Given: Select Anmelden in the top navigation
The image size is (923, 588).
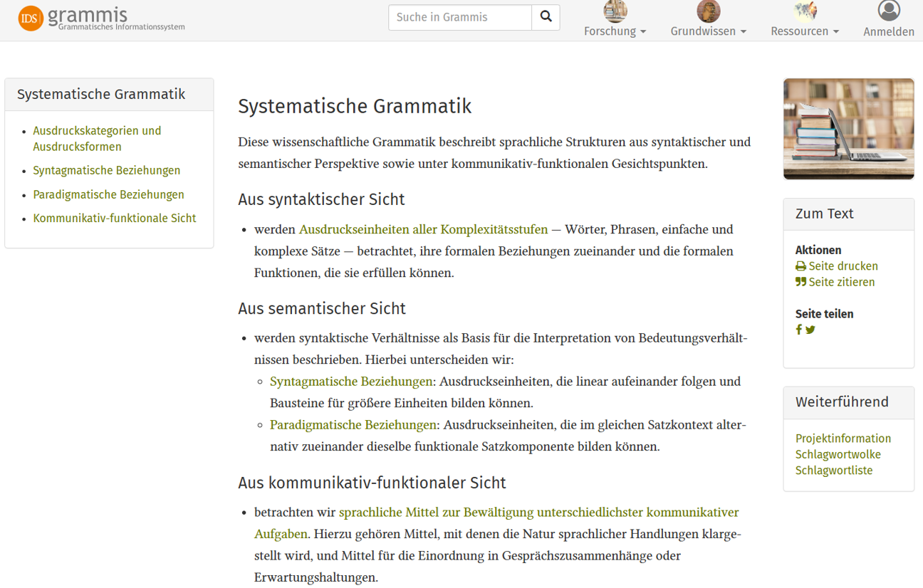Looking at the screenshot, I should coord(889,31).
